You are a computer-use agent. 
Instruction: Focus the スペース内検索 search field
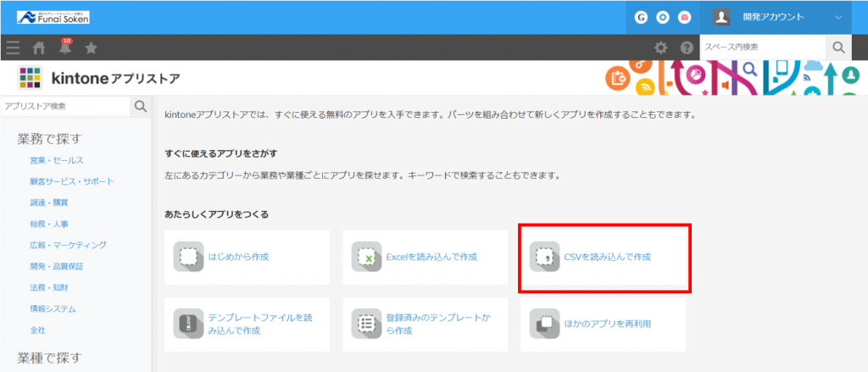[763, 47]
